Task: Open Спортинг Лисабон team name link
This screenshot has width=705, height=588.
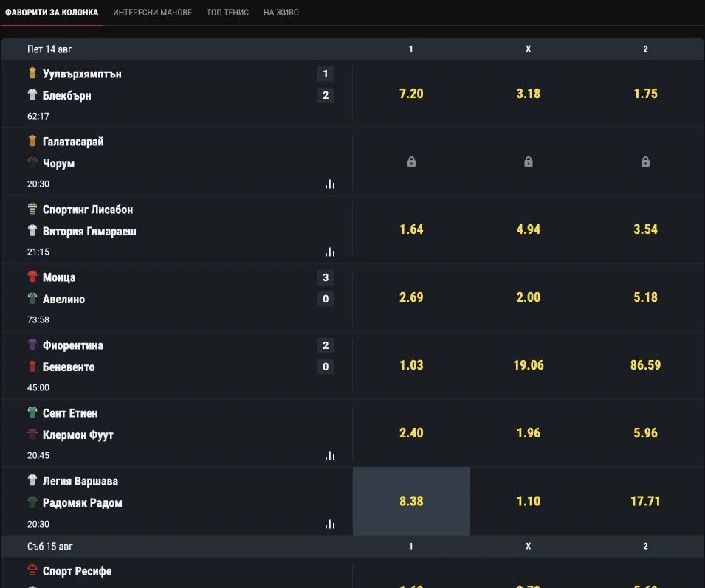Action: coord(88,210)
